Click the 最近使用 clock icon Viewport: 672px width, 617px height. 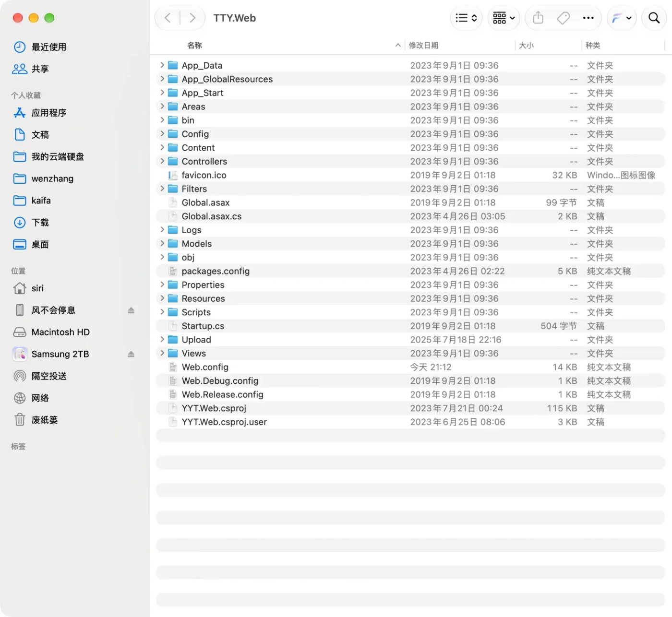(x=20, y=47)
